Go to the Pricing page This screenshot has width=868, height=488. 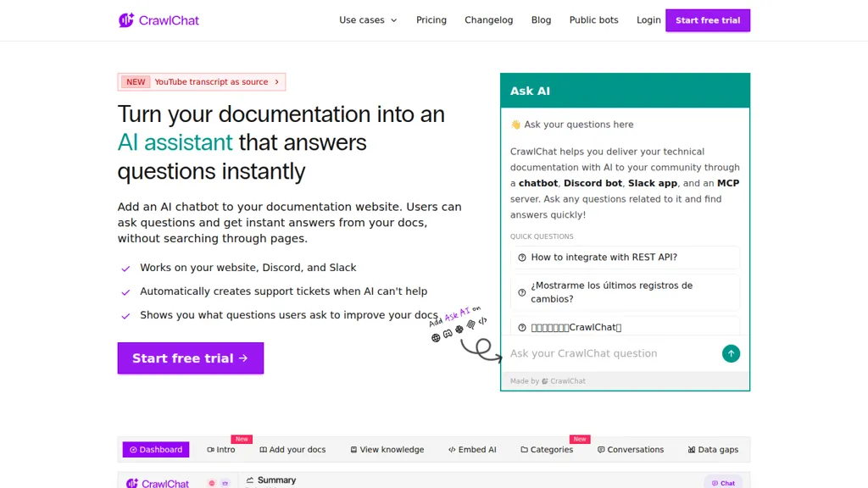431,20
